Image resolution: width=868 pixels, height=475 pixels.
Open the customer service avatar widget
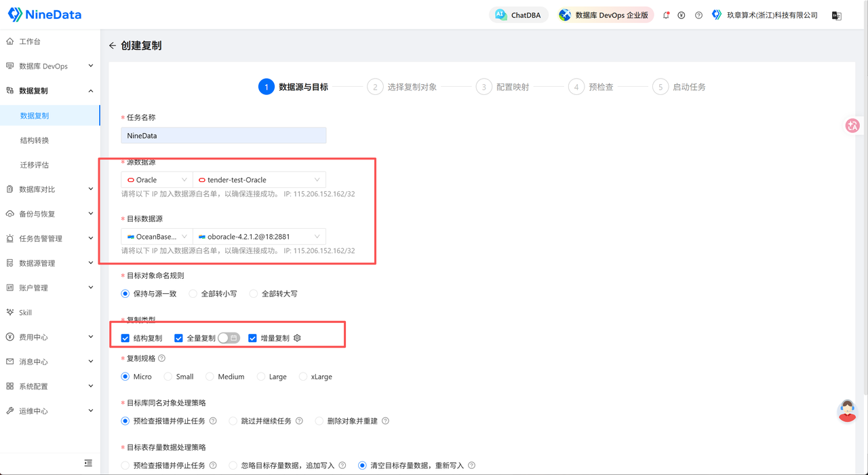pyautogui.click(x=847, y=411)
